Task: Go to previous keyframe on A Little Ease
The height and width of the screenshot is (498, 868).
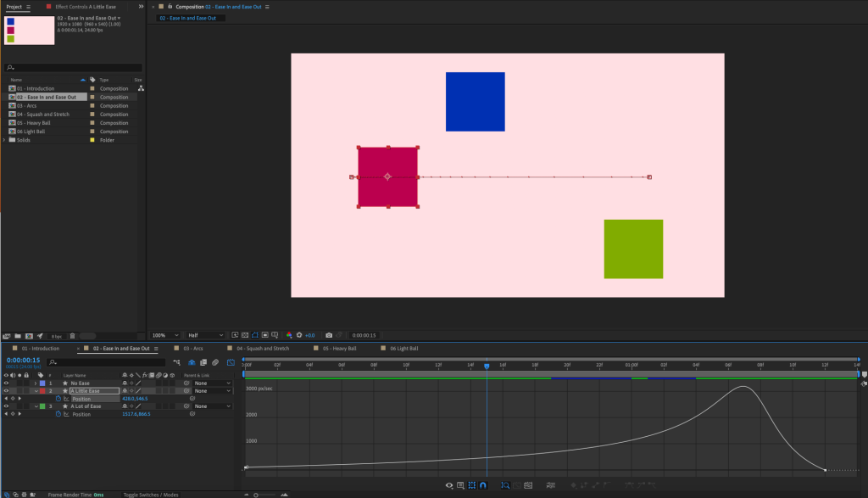Action: (x=6, y=399)
